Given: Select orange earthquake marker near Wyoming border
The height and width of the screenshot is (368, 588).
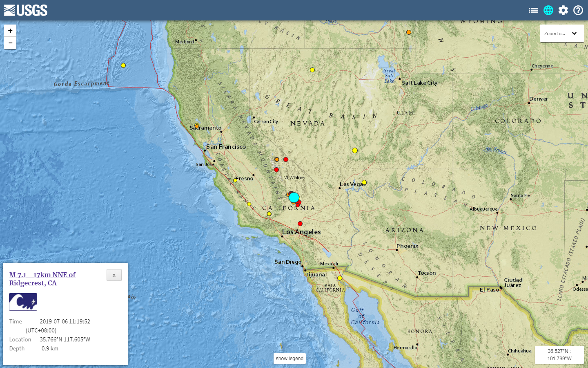Looking at the screenshot, I should point(409,32).
